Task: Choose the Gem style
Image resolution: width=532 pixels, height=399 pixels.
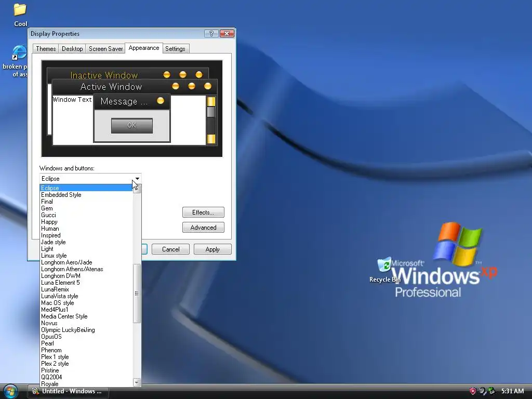Action: pyautogui.click(x=86, y=208)
